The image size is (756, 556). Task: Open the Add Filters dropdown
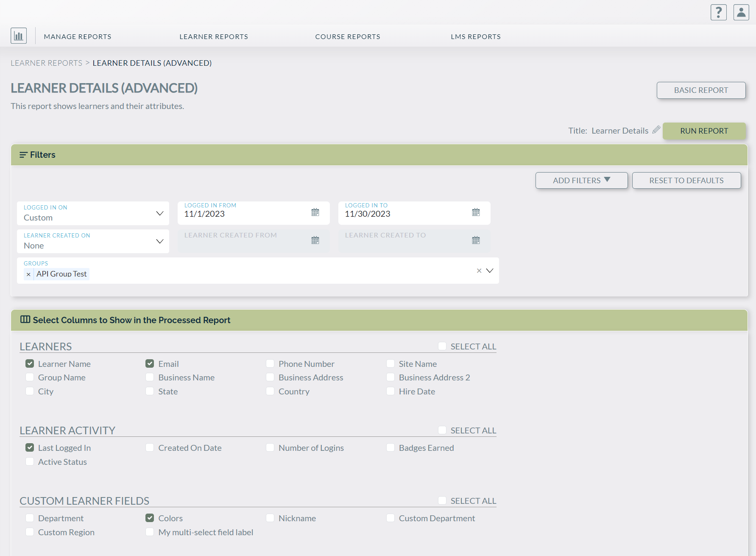pos(581,180)
